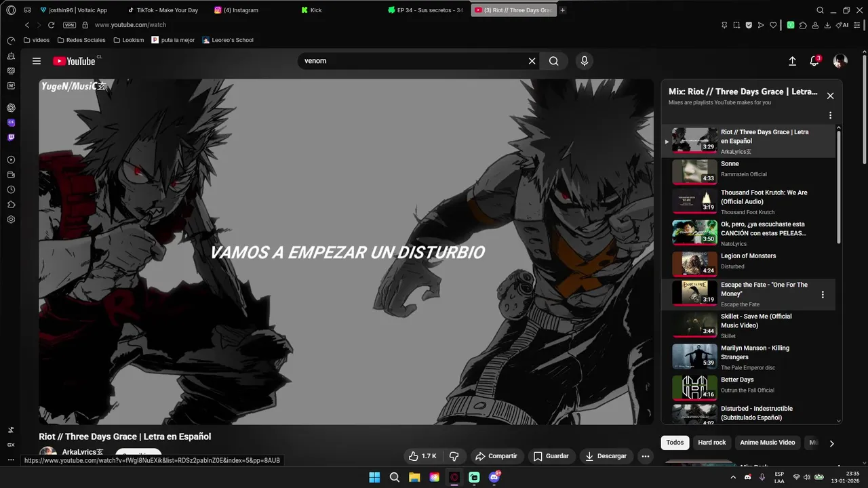The width and height of the screenshot is (868, 488).
Task: Start voice search with the microphone icon
Action: pos(585,61)
